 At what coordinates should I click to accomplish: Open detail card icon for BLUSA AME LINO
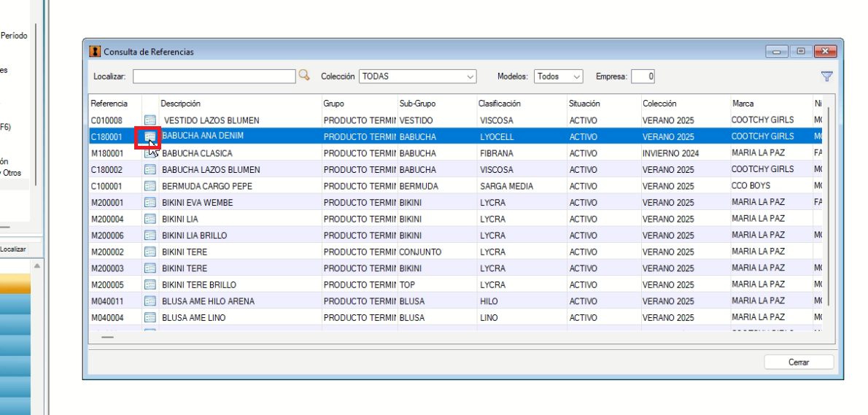click(x=150, y=317)
